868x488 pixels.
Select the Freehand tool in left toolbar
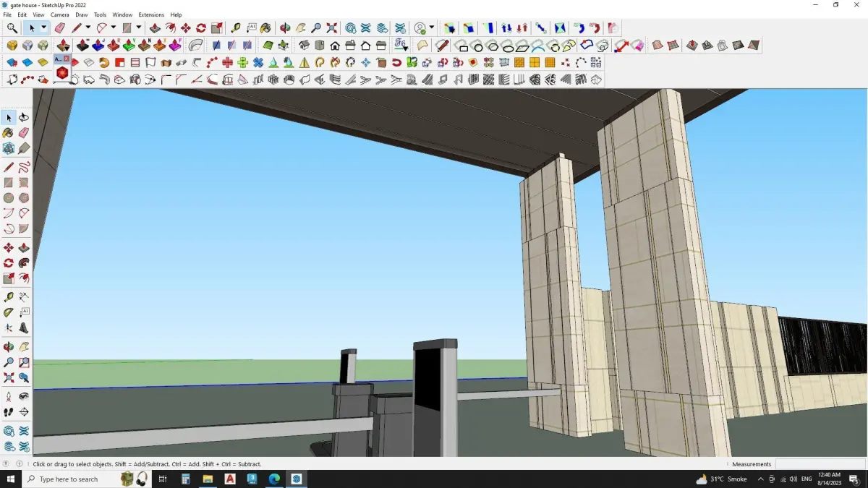tap(24, 167)
